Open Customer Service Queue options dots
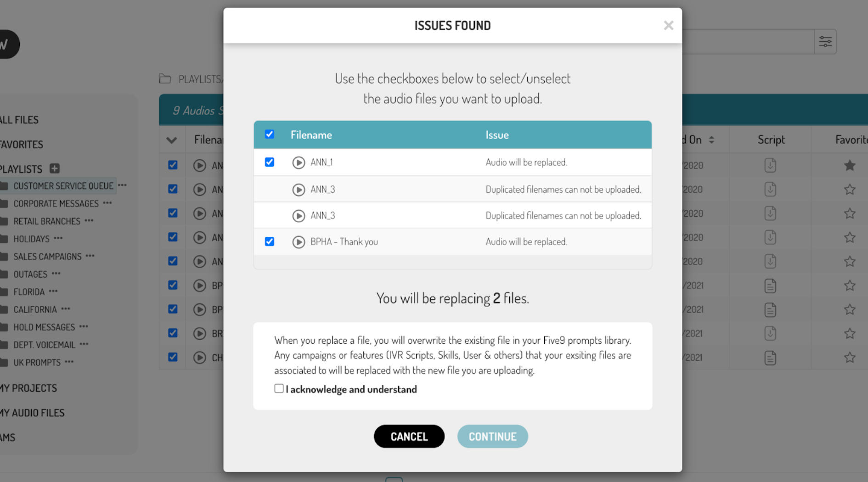 pos(122,185)
